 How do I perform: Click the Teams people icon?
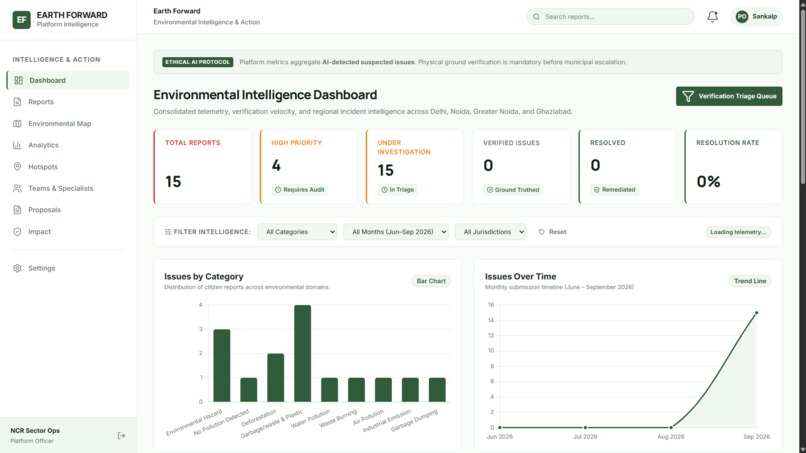[x=17, y=188]
